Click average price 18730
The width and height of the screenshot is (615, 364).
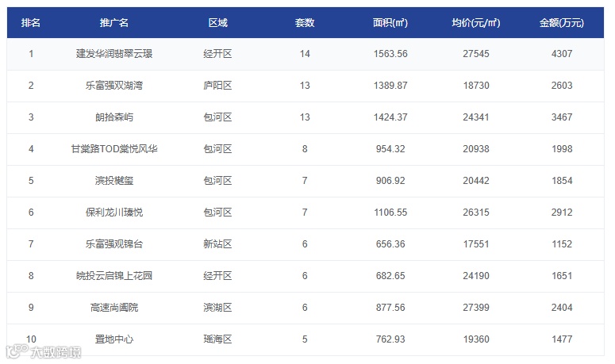[476, 86]
